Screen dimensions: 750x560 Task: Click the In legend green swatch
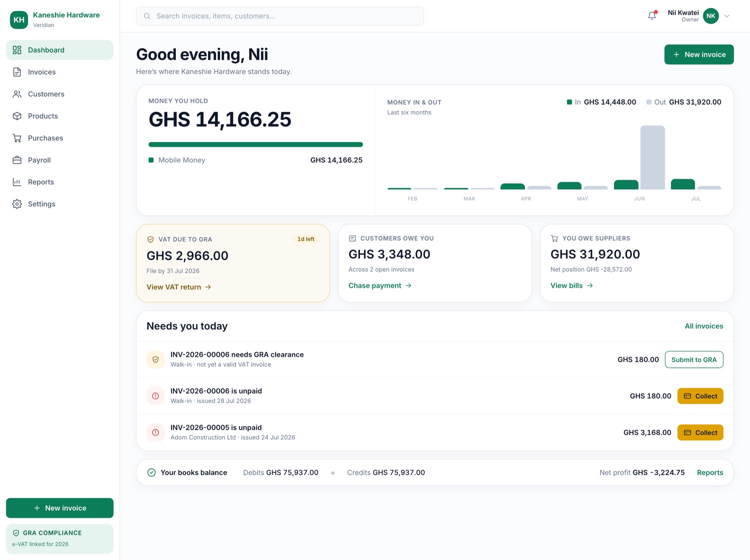tap(569, 102)
